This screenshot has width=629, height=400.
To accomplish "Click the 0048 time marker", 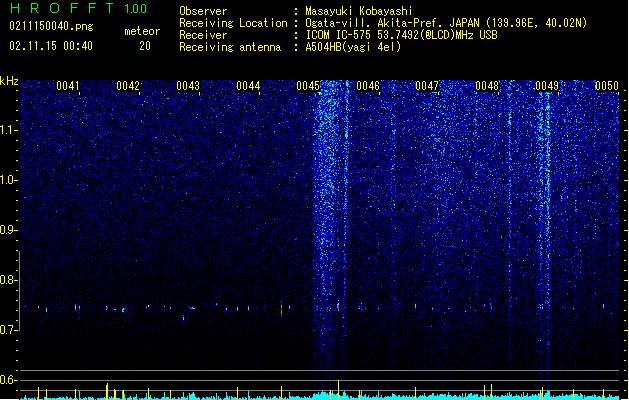I will pyautogui.click(x=487, y=85).
